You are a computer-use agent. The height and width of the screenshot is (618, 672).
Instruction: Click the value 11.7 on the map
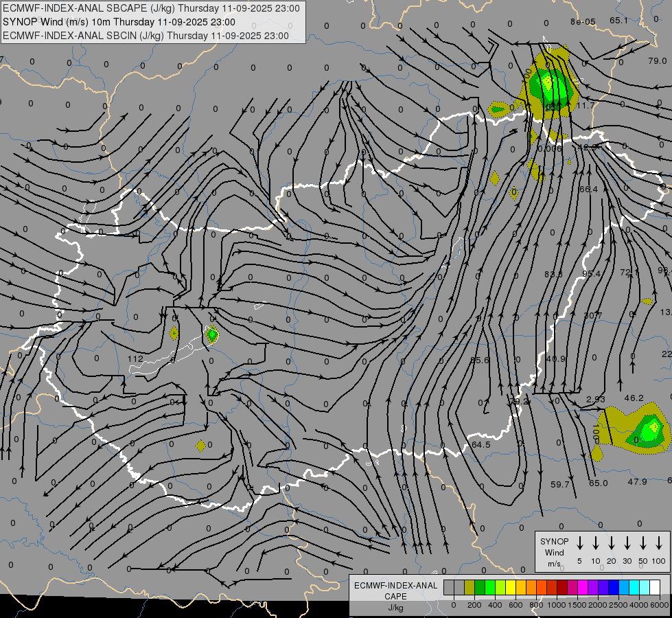click(586, 105)
